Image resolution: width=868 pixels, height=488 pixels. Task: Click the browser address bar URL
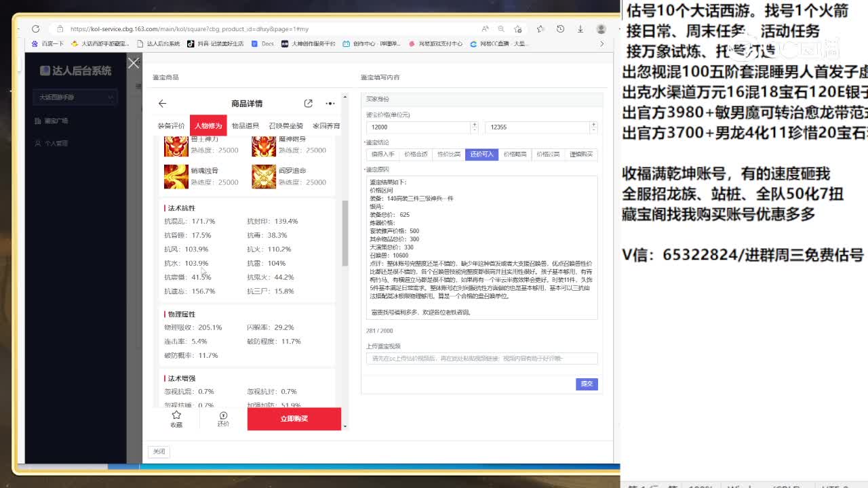[x=190, y=29]
